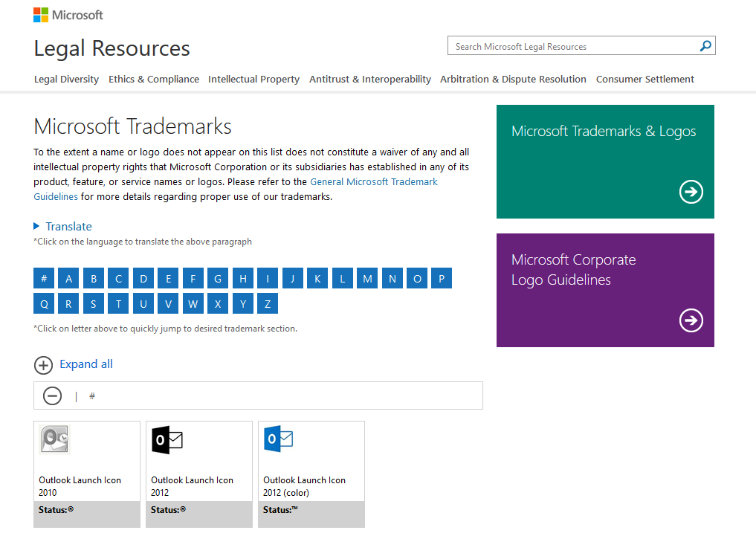Image resolution: width=756 pixels, height=536 pixels.
Task: Jump to letter G trademarks
Action: tap(218, 278)
